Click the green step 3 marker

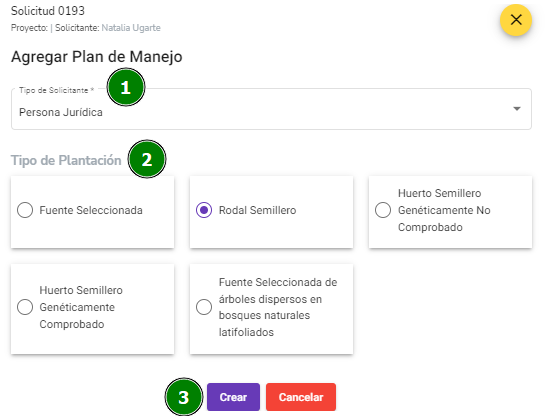(184, 397)
